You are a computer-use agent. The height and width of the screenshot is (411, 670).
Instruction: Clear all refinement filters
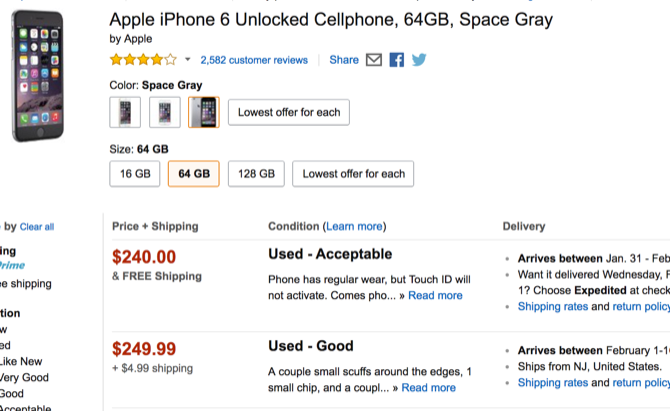pos(37,227)
